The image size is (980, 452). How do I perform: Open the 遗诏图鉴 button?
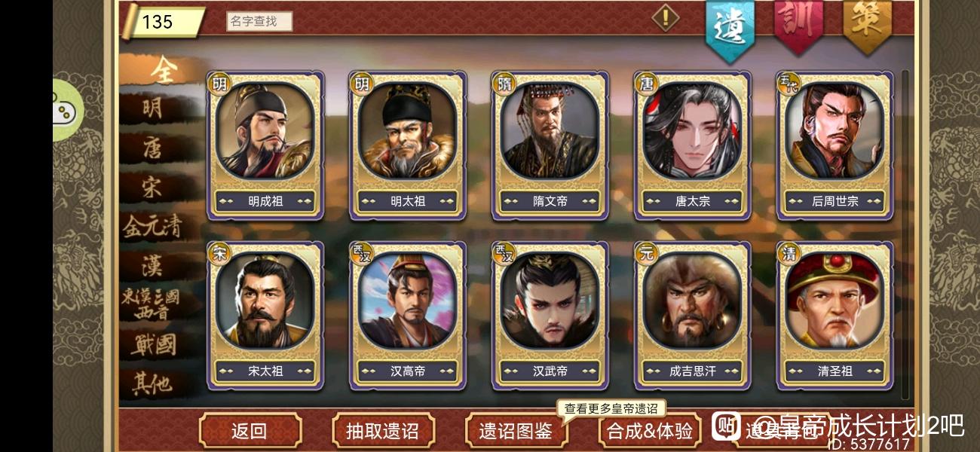point(516,431)
